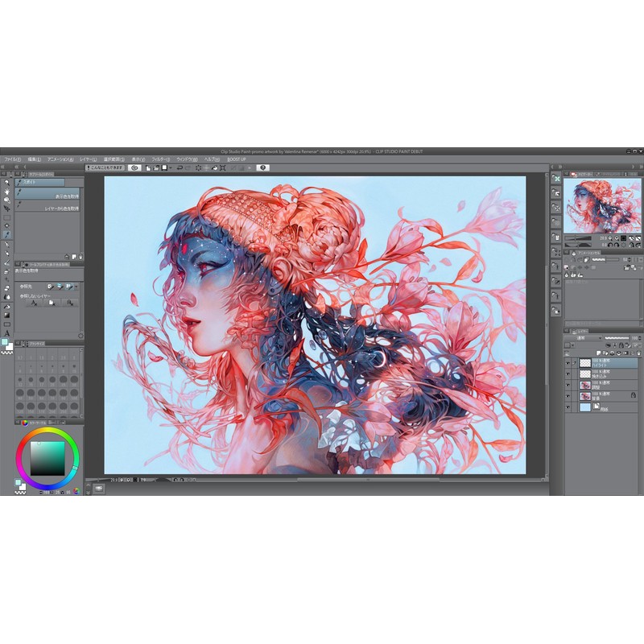Select the ハイライト layer thumbnail
The image size is (644, 644).
coord(585,363)
